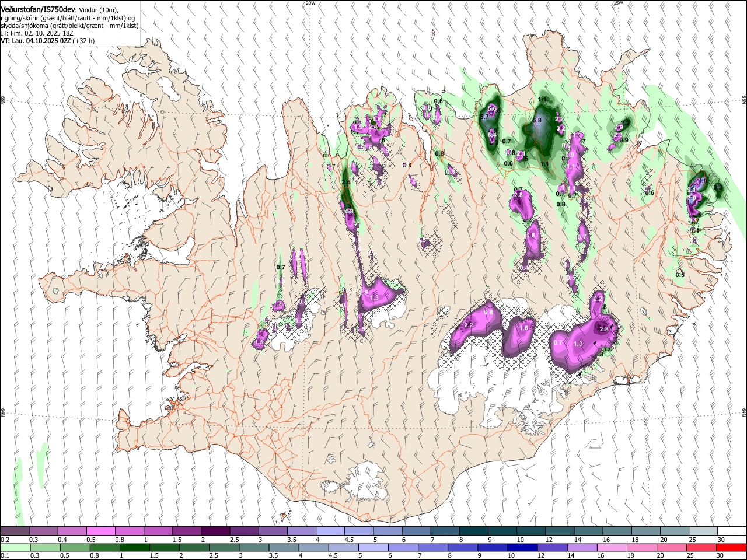
Task: Pick the bright pink upper legend swatch at 0.5
Action: point(100,531)
